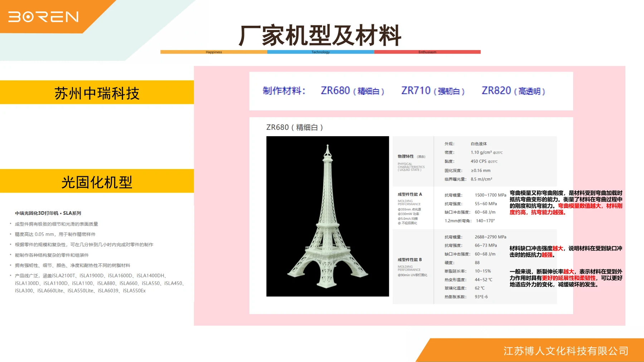This screenshot has height=362, width=644.
Task: Click the cure depth value ≥0.16 mm
Action: click(x=480, y=170)
